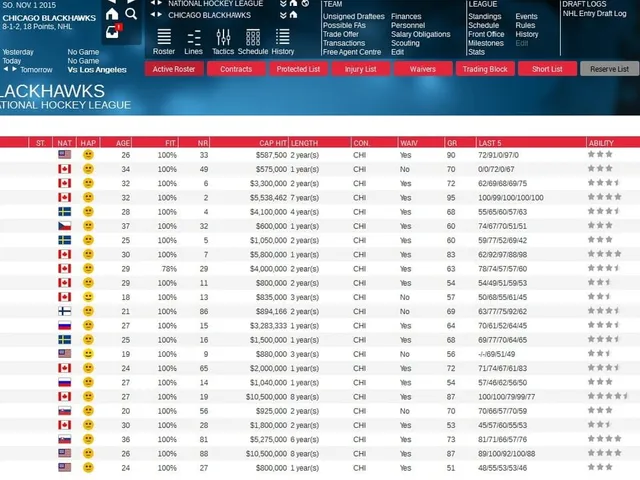Go to the manager home screen icon
This screenshot has height=480, width=640.
tap(112, 14)
